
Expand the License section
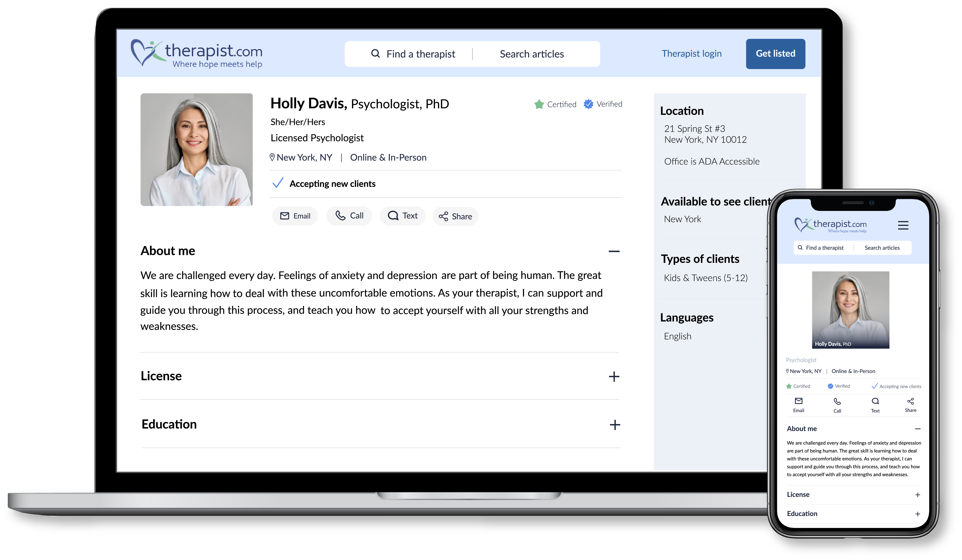[614, 377]
